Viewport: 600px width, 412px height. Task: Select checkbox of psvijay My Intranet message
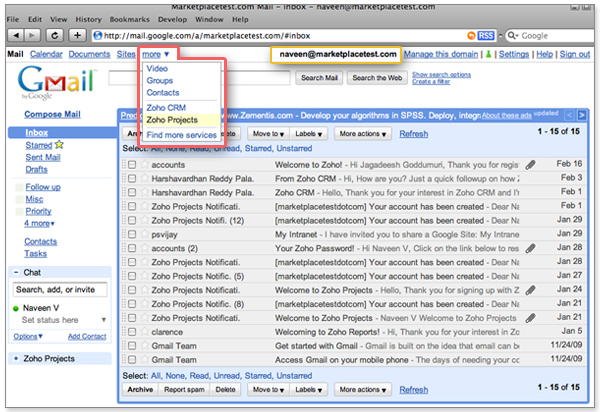point(132,234)
